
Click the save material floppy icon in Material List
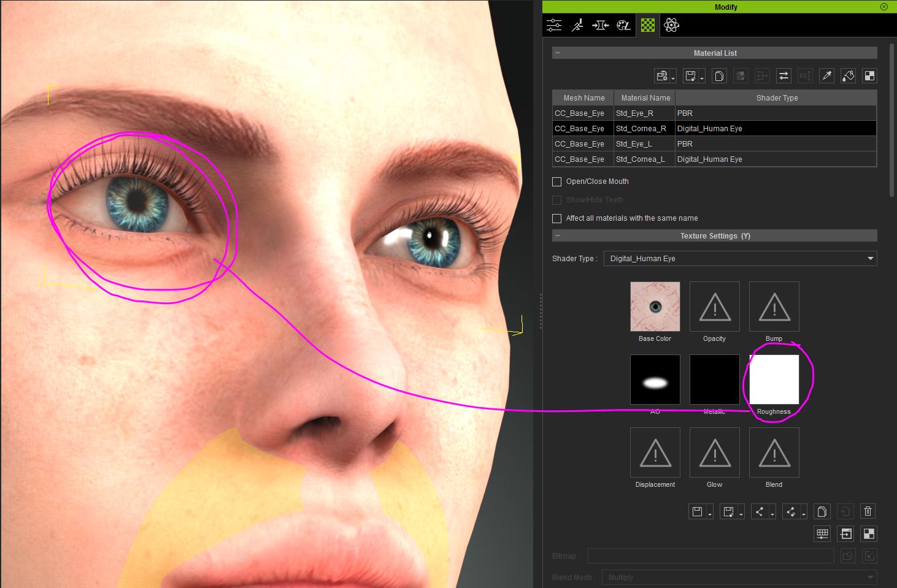pyautogui.click(x=691, y=76)
